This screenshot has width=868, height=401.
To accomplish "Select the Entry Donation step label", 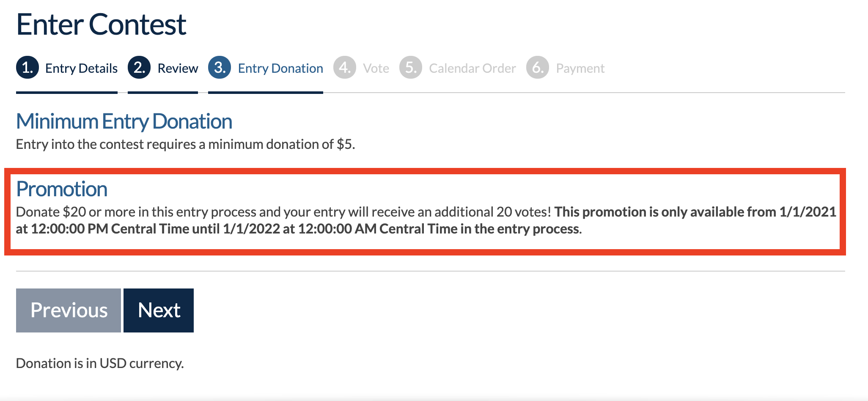I will (280, 68).
